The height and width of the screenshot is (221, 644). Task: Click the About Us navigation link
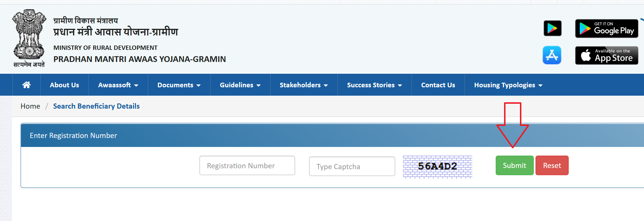tap(64, 85)
